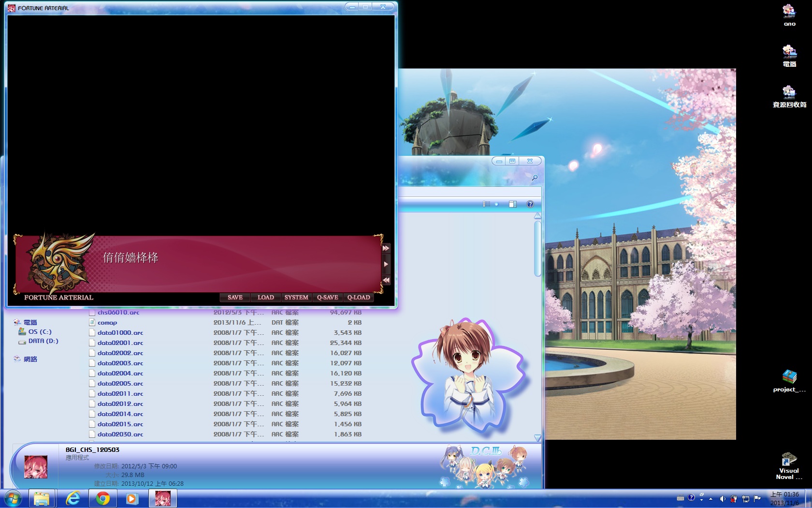This screenshot has width=812, height=508.
Task: Select the 電腦 desktop icon
Action: (x=789, y=56)
